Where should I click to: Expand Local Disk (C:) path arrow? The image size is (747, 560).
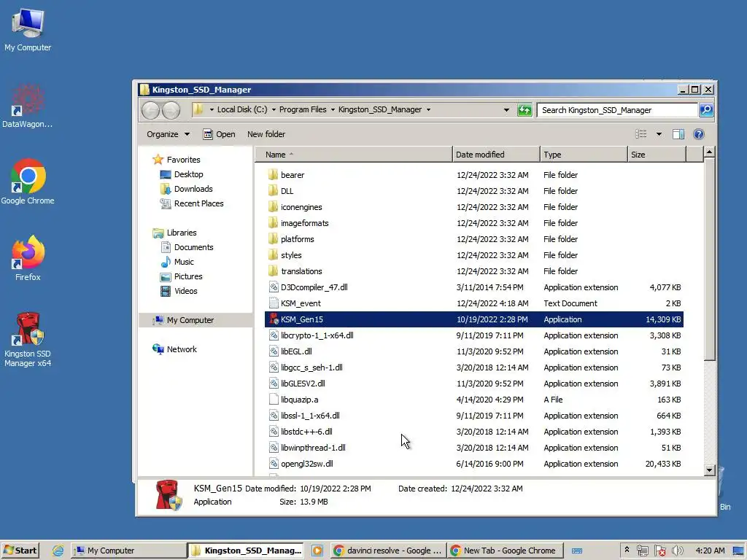[274, 109]
